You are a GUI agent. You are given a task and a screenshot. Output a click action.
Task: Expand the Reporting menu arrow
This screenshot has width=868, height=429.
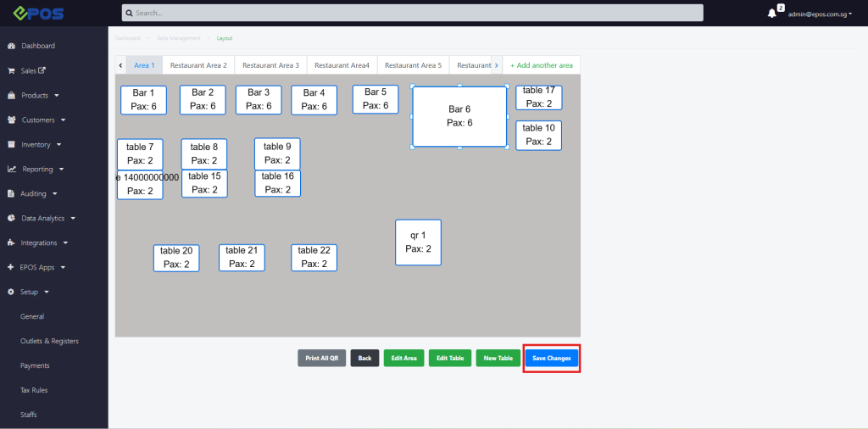61,170
